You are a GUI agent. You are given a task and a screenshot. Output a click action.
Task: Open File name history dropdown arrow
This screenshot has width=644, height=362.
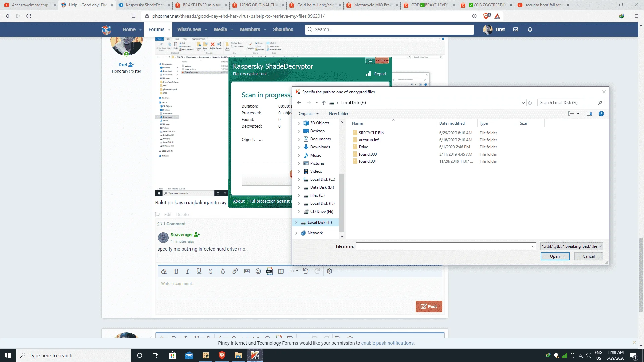[533, 246]
